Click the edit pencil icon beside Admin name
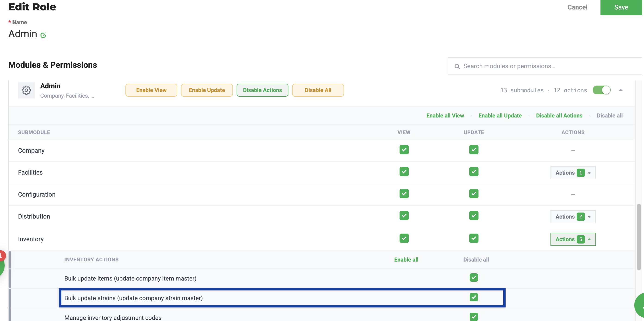 43,35
